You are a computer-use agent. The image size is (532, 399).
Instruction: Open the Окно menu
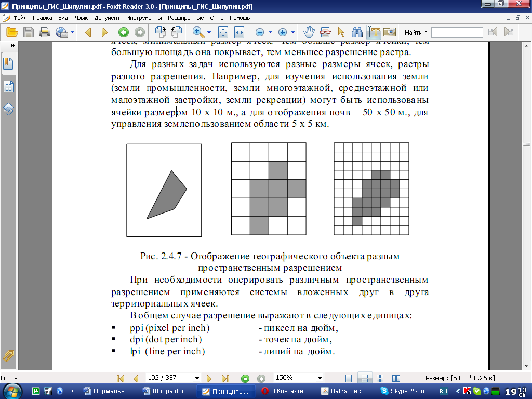click(x=217, y=18)
